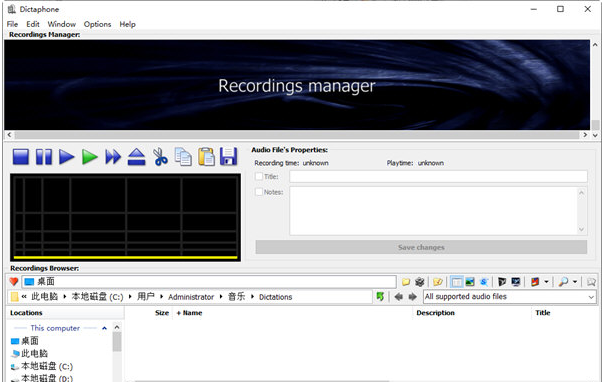607x382 pixels.
Task: Click the Title column header in the file list
Action: pyautogui.click(x=542, y=313)
